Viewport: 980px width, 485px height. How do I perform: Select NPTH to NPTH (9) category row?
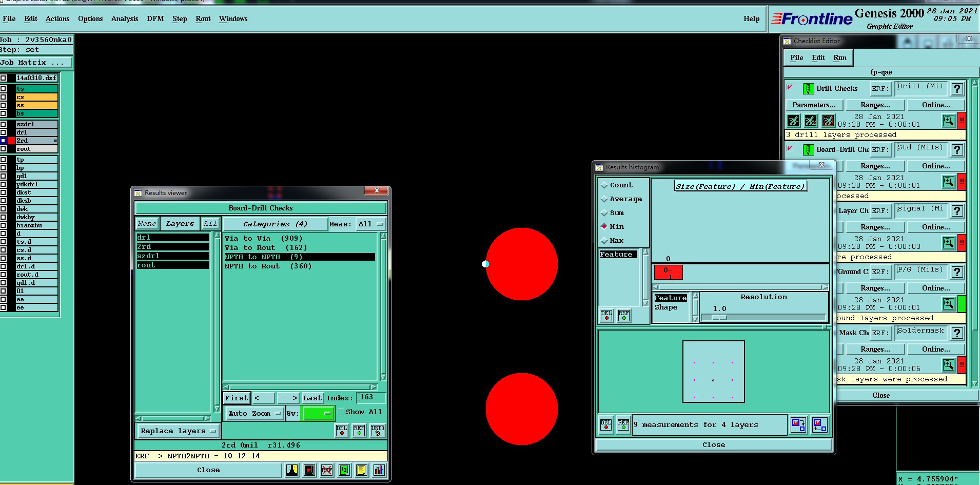pyautogui.click(x=299, y=257)
